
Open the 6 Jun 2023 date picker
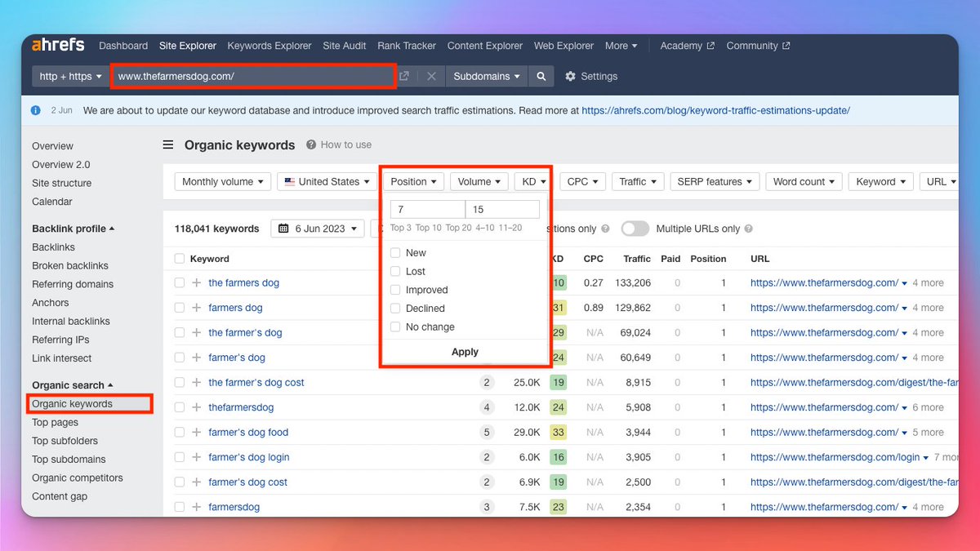[x=317, y=229]
